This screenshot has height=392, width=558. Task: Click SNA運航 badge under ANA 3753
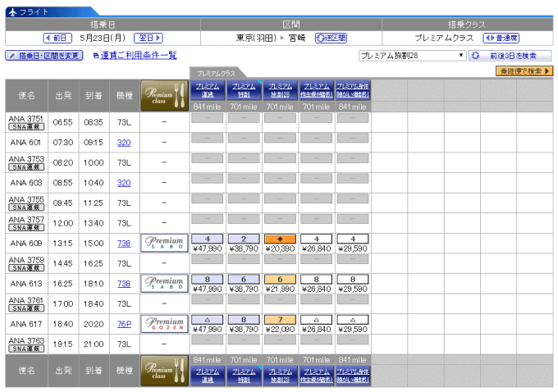click(x=26, y=167)
